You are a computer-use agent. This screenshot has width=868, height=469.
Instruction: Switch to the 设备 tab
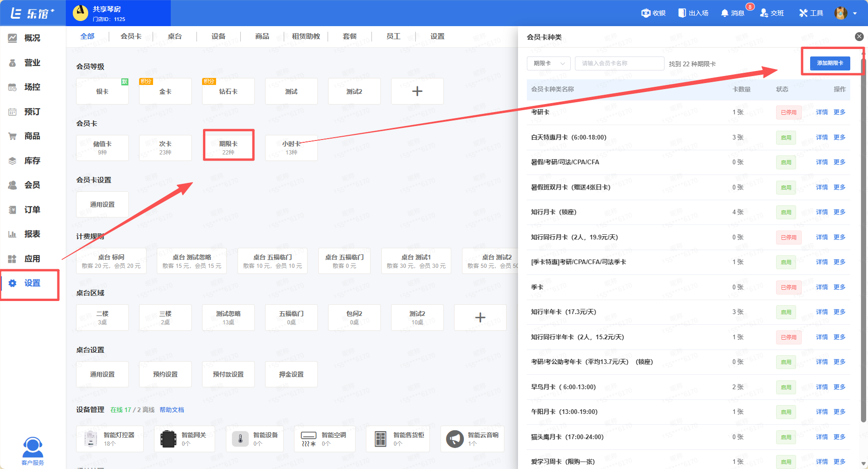[x=218, y=36]
